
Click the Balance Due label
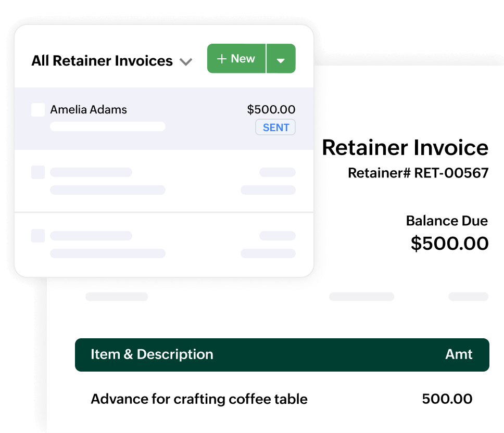447,221
